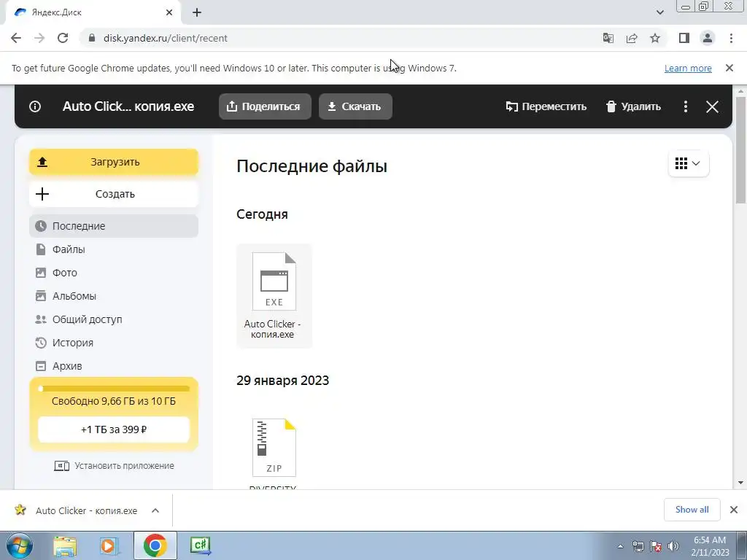Delete the file with Удалить
The width and height of the screenshot is (747, 560).
(x=633, y=106)
